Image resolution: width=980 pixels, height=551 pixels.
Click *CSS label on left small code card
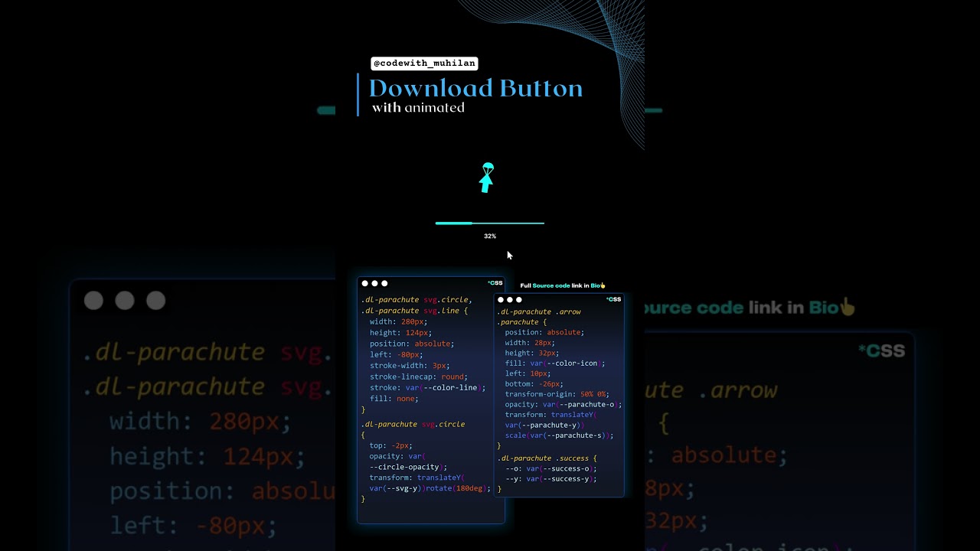495,283
